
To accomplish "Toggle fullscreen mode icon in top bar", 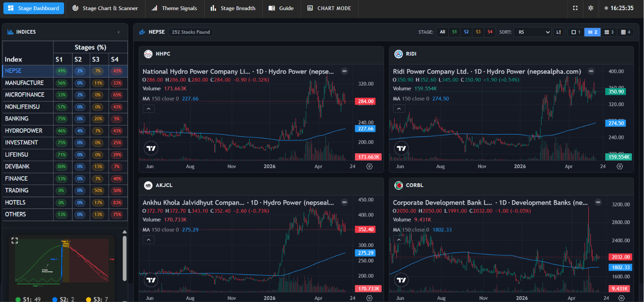I will [x=575, y=8].
